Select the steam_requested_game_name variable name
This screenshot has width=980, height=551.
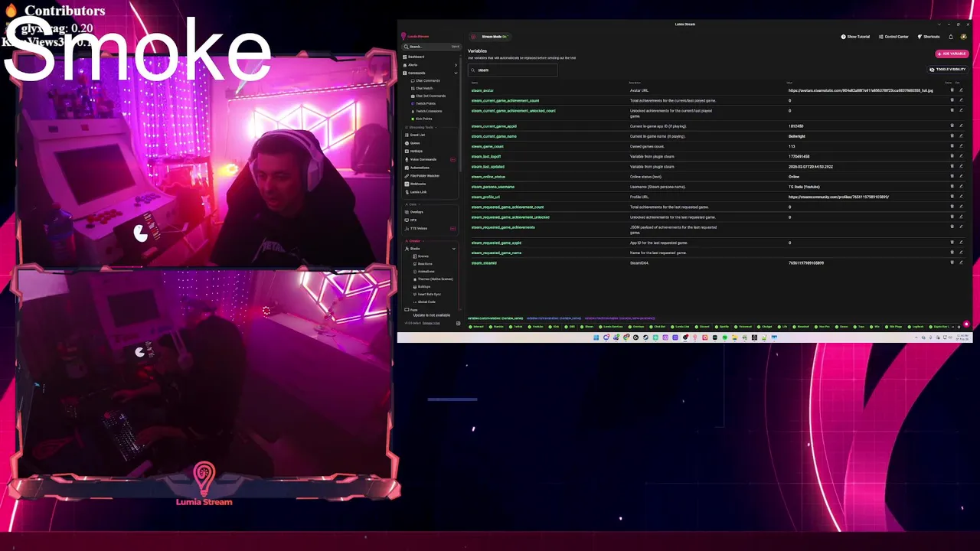click(x=496, y=253)
